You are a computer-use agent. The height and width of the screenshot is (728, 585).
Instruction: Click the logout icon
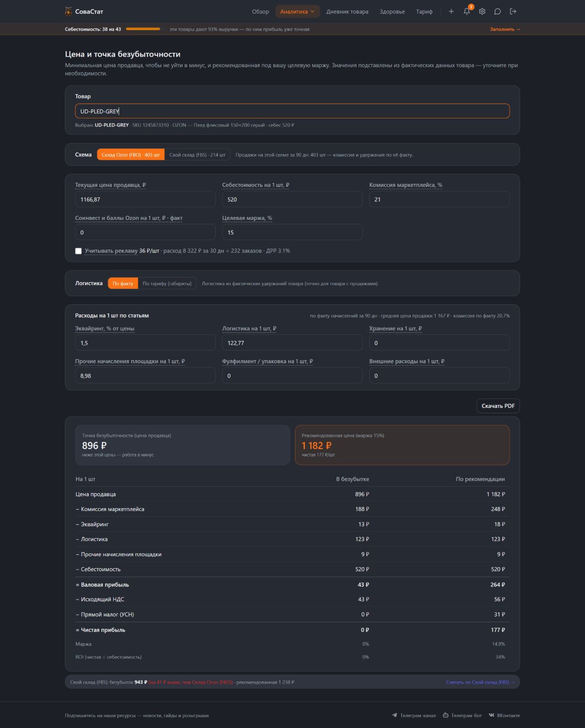pyautogui.click(x=513, y=11)
